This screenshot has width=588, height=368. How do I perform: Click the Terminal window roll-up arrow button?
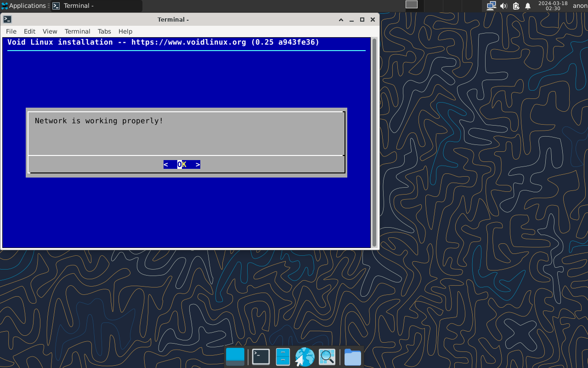click(x=341, y=19)
